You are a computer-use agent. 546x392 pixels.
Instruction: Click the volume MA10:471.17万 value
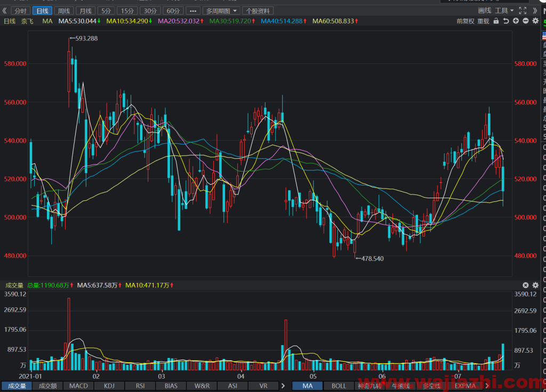[x=149, y=285]
